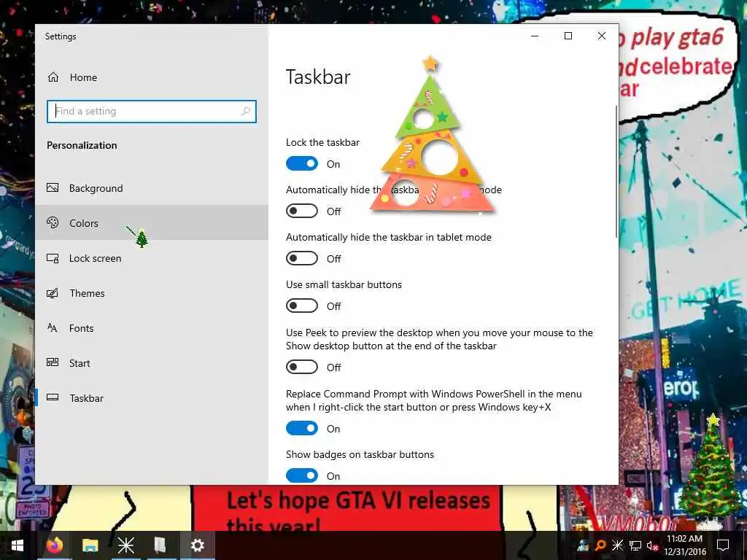Click the Home house icon
Viewport: 747px width, 560px height.
point(53,77)
